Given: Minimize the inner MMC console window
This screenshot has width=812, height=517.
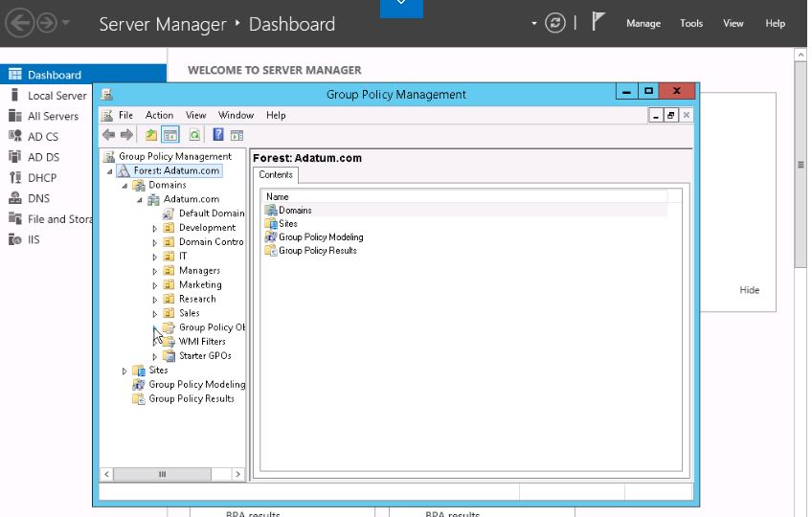Looking at the screenshot, I should click(x=656, y=115).
